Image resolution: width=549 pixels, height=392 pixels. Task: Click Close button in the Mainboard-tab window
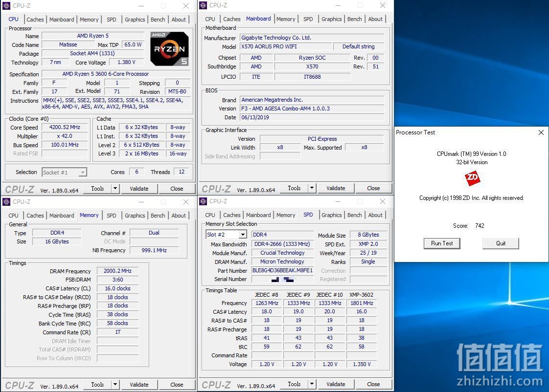(374, 188)
